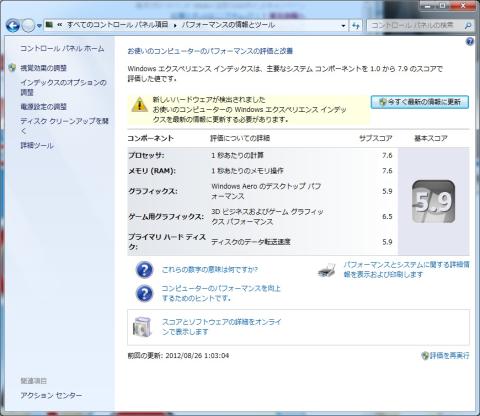
Task: Minimize the window
Action: (428, 6)
